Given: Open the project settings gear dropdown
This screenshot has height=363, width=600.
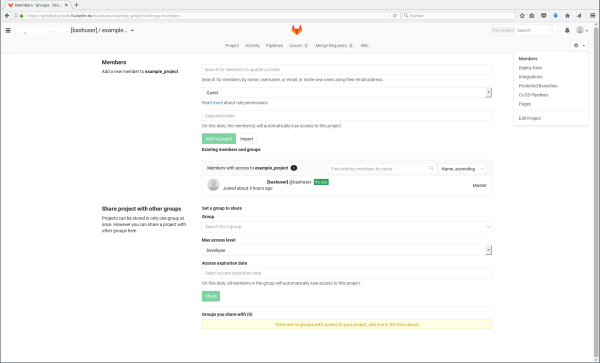Looking at the screenshot, I should [x=579, y=46].
